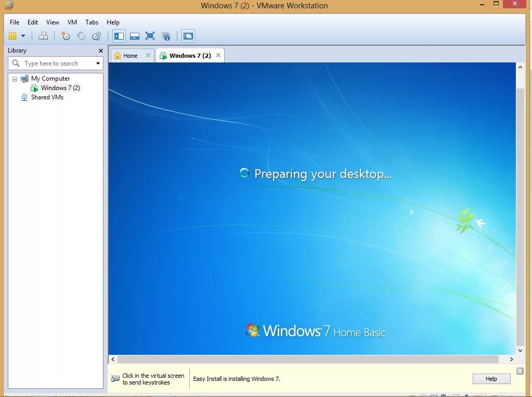This screenshot has height=397, width=532.
Task: Click the Suspend VM pause icon
Action: (x=12, y=36)
